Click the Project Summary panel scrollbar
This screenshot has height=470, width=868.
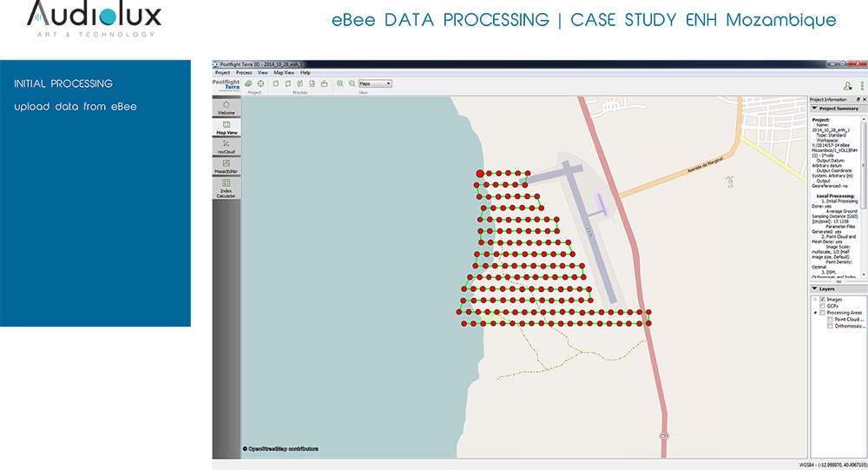(x=863, y=174)
